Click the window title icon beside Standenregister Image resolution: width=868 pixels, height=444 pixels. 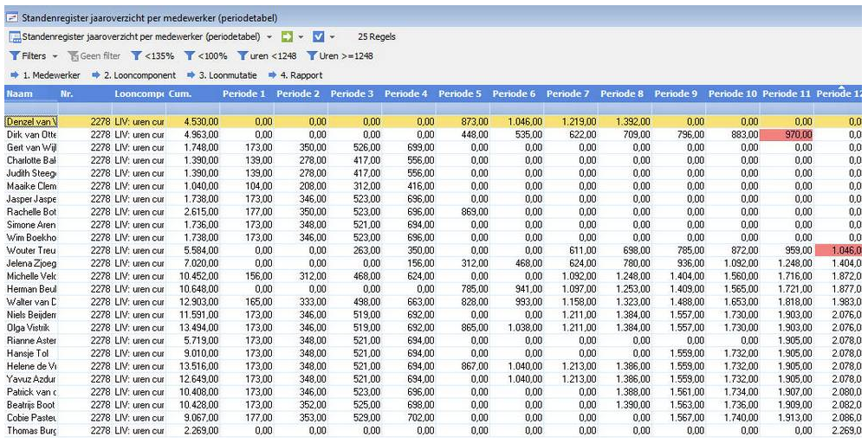(x=11, y=18)
